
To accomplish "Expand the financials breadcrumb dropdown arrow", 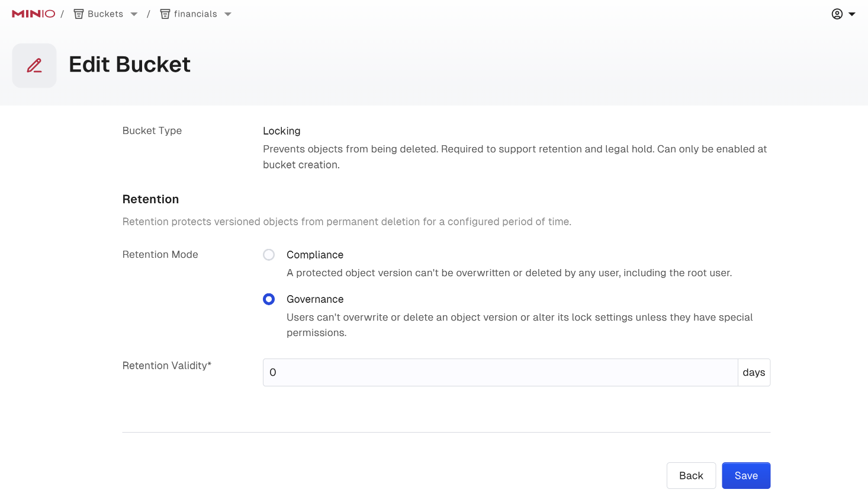I will (x=228, y=14).
